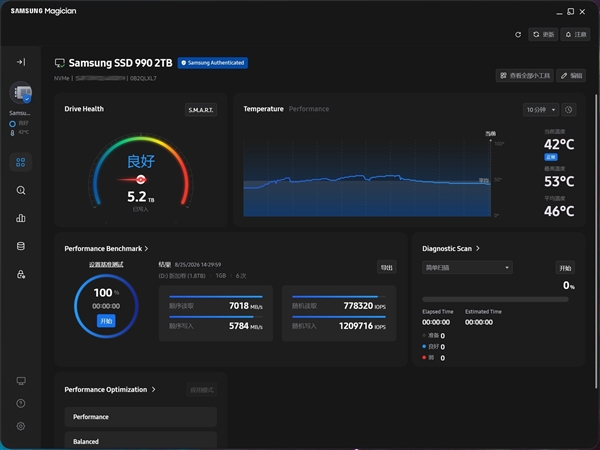Switch to the Performance tab
This screenshot has height=450, width=600.
click(309, 109)
